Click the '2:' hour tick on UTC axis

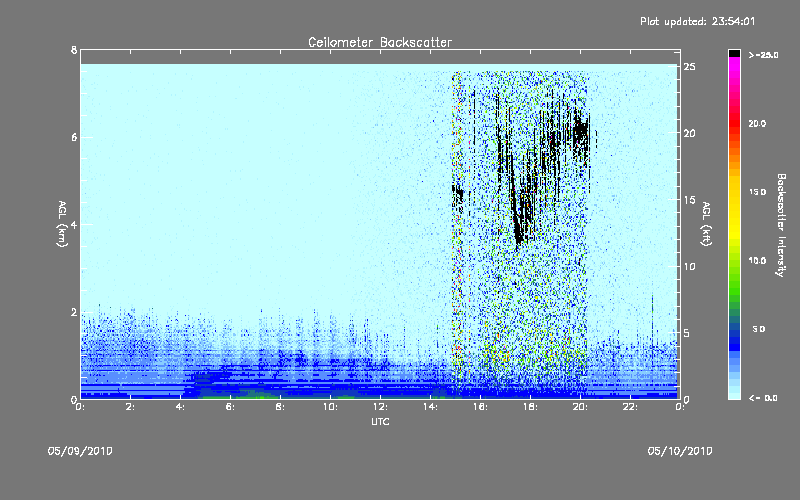tap(131, 407)
